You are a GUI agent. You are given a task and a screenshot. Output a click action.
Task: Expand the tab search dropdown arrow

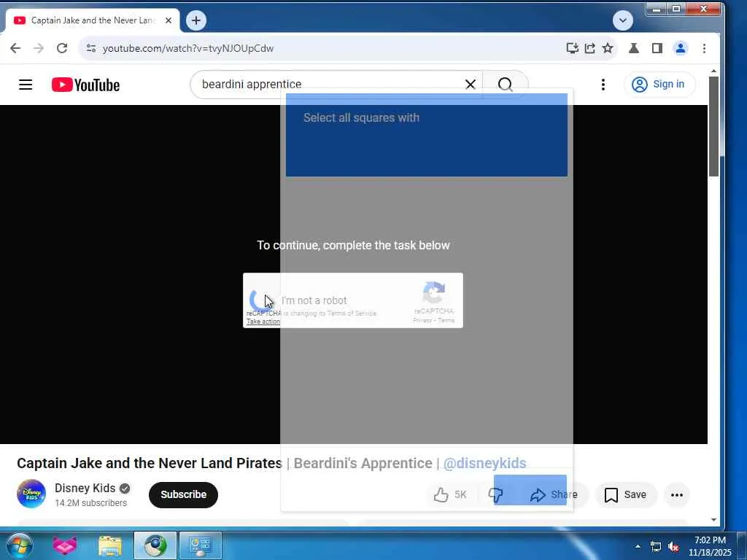point(623,20)
